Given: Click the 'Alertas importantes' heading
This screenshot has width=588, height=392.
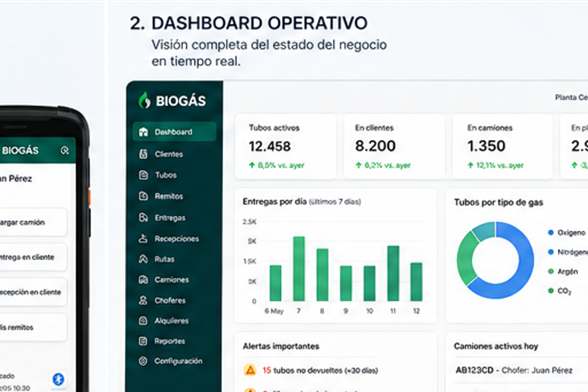Looking at the screenshot, I should [x=281, y=346].
